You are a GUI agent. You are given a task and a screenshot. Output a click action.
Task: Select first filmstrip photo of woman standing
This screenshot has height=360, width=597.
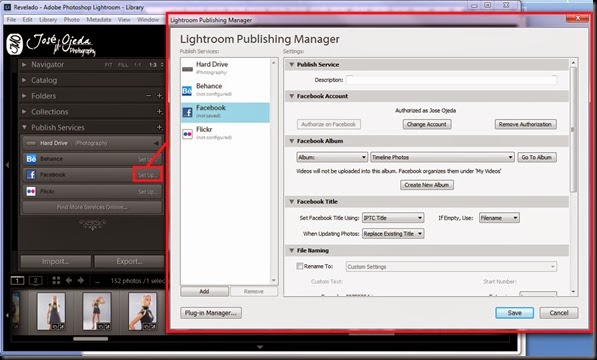coord(51,311)
